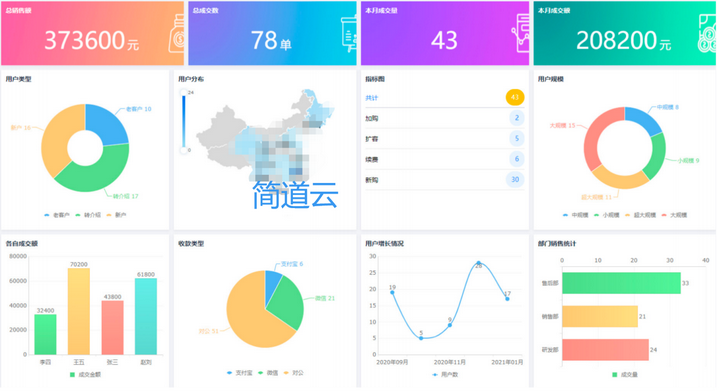
Task: Select the 扩容 row in 指标图
Action: [x=444, y=139]
